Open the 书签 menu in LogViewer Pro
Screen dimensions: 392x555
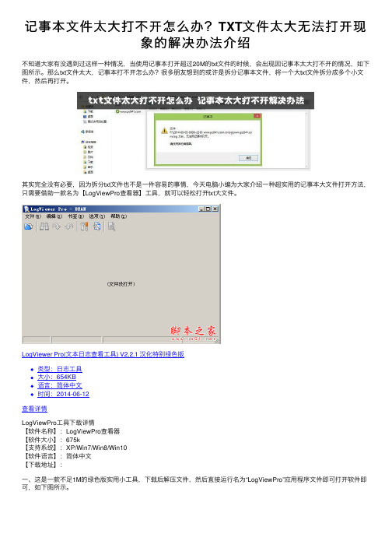pyautogui.click(x=75, y=216)
